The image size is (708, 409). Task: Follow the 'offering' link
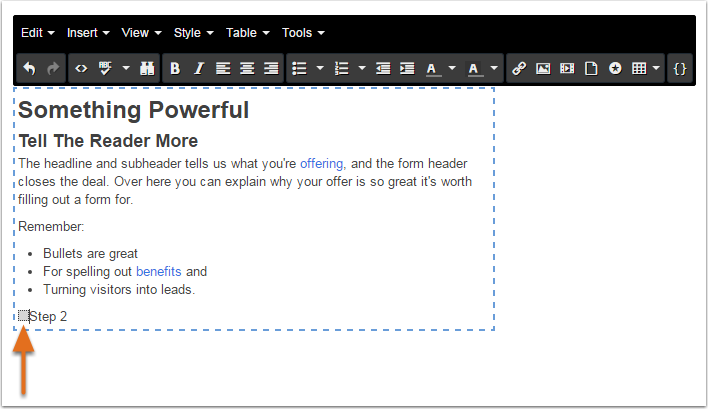click(321, 163)
